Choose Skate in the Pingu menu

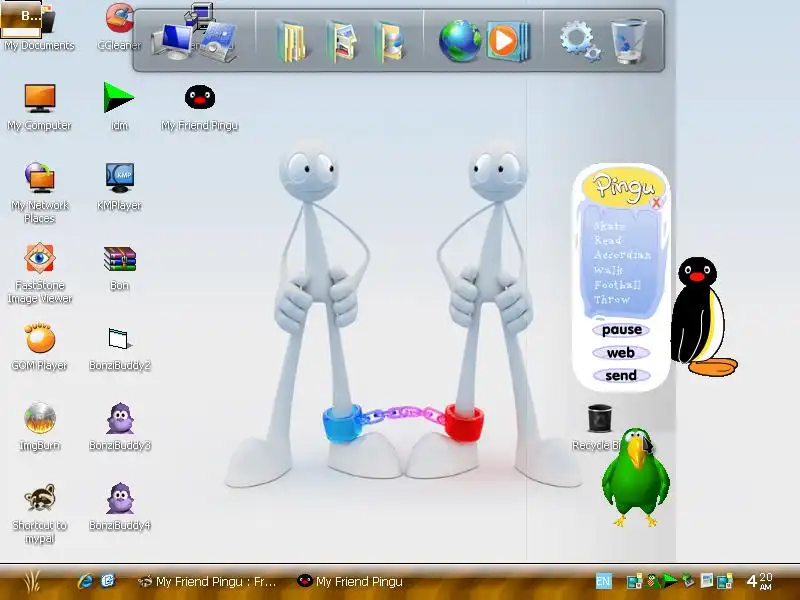click(609, 226)
